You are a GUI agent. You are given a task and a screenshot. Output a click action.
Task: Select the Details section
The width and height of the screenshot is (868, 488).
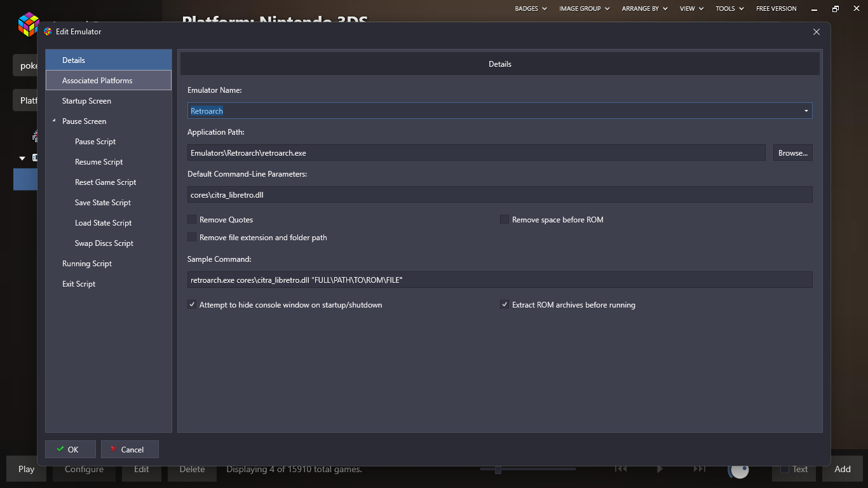pyautogui.click(x=109, y=60)
